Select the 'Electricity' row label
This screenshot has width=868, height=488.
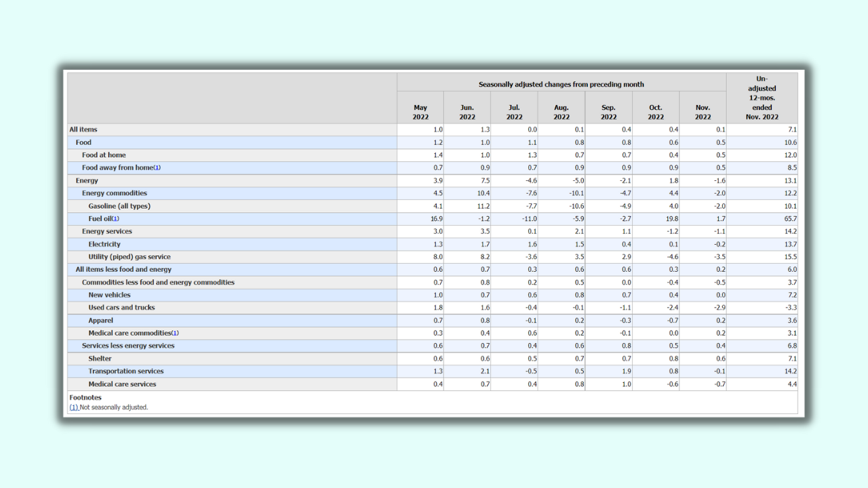tap(104, 244)
